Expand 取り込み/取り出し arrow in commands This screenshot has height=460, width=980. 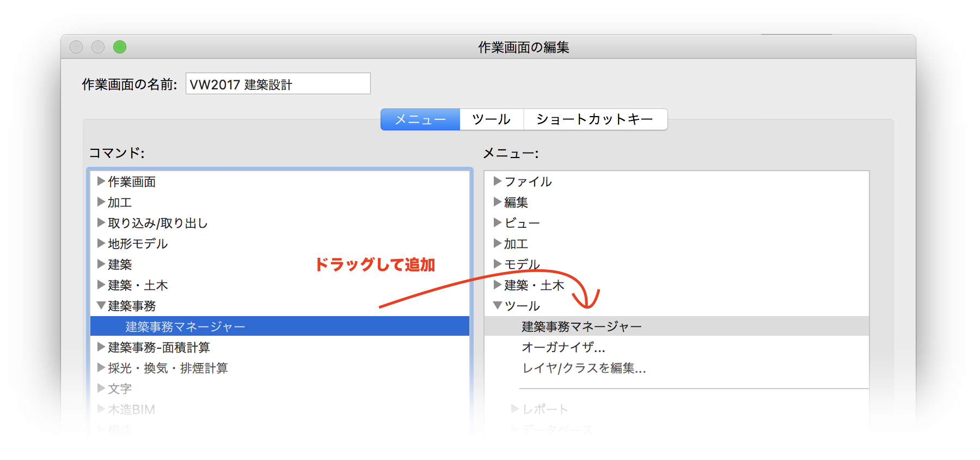[x=101, y=222]
